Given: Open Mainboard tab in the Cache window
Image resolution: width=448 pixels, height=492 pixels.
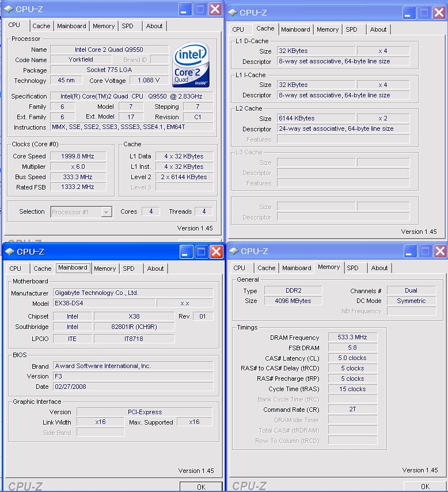Looking at the screenshot, I should click(x=295, y=29).
